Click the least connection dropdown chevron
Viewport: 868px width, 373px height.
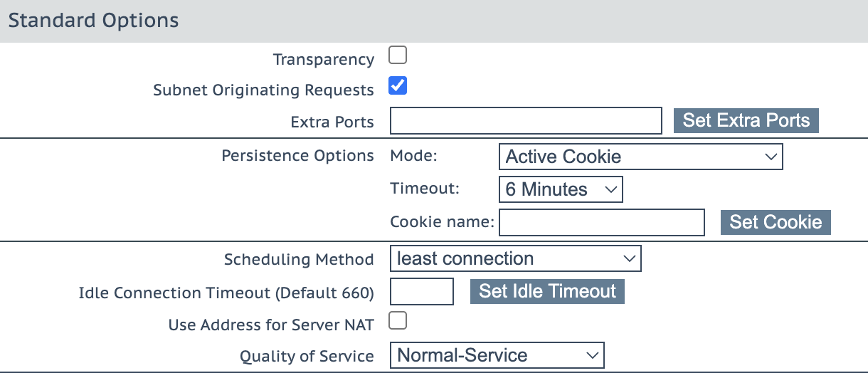coord(629,259)
